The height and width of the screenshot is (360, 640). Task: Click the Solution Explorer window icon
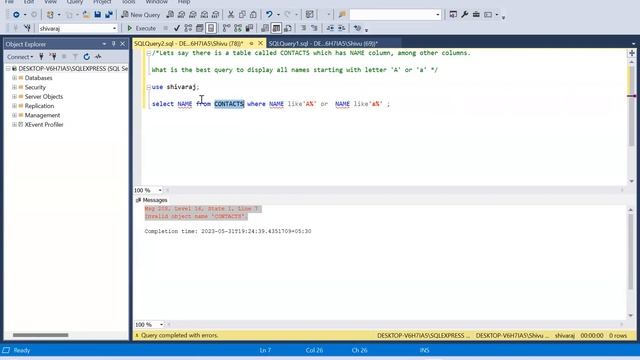click(453, 15)
